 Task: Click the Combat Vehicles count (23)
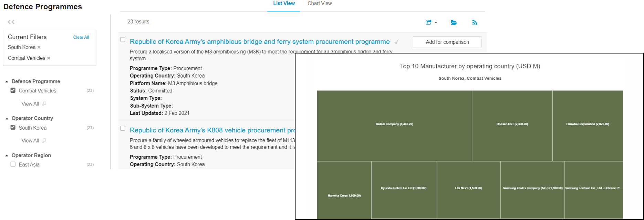tap(90, 91)
